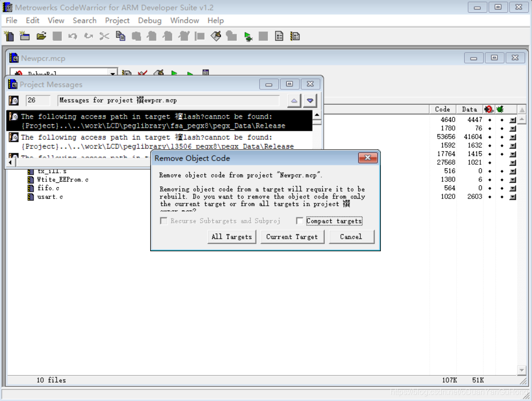Toggle debug dot for fifo.c row
The width and height of the screenshot is (532, 401).
click(502, 188)
